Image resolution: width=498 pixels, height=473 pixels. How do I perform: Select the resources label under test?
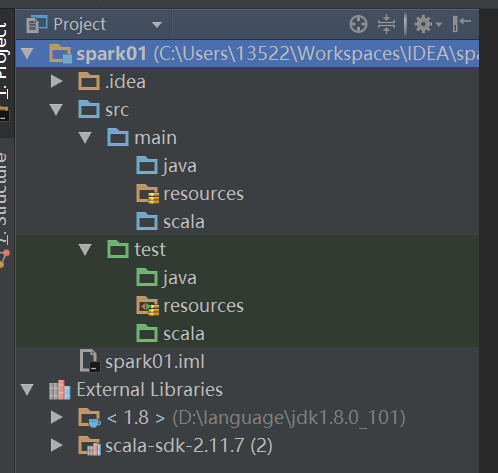tap(204, 306)
